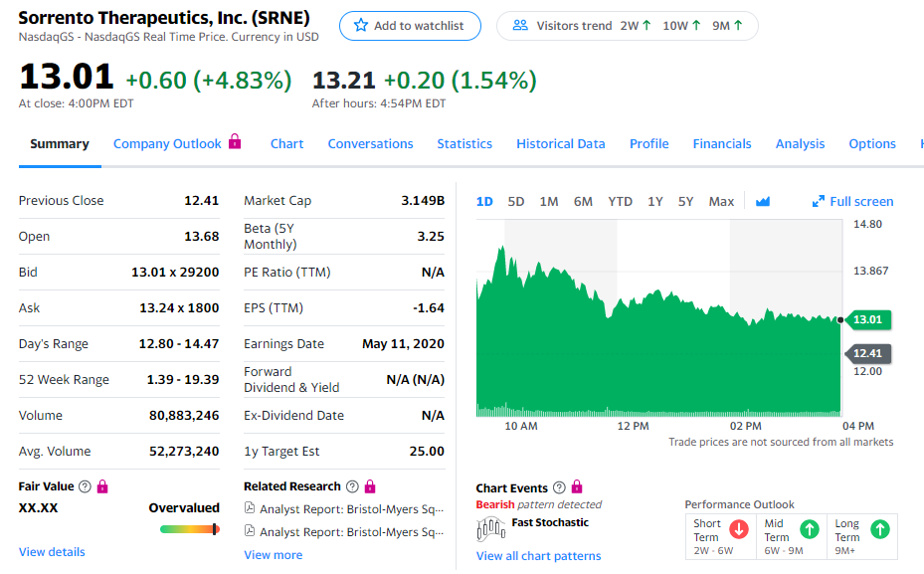The image size is (924, 574).
Task: Select the 1Y chart range
Action: click(655, 202)
